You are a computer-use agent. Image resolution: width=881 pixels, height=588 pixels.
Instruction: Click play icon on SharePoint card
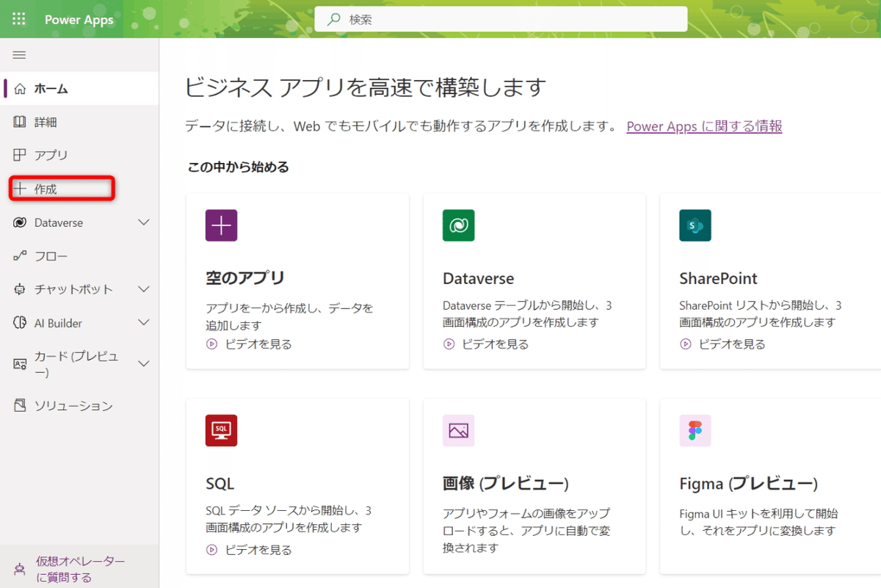[x=686, y=344]
